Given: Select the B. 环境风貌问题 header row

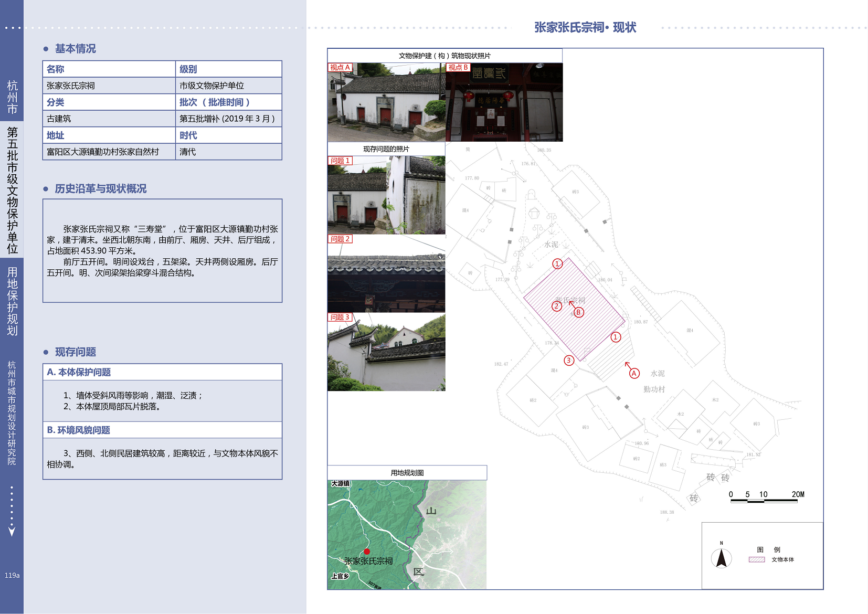Looking at the screenshot, I should coord(162,430).
